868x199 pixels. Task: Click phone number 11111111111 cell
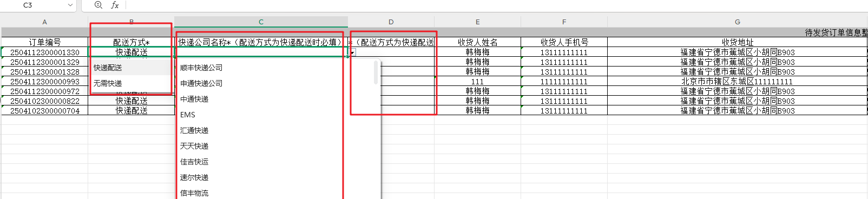click(564, 82)
